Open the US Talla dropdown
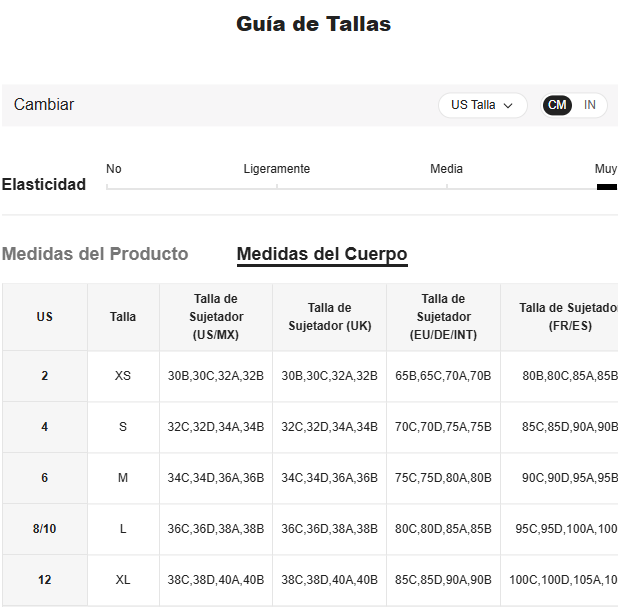This screenshot has height=607, width=623. point(482,105)
